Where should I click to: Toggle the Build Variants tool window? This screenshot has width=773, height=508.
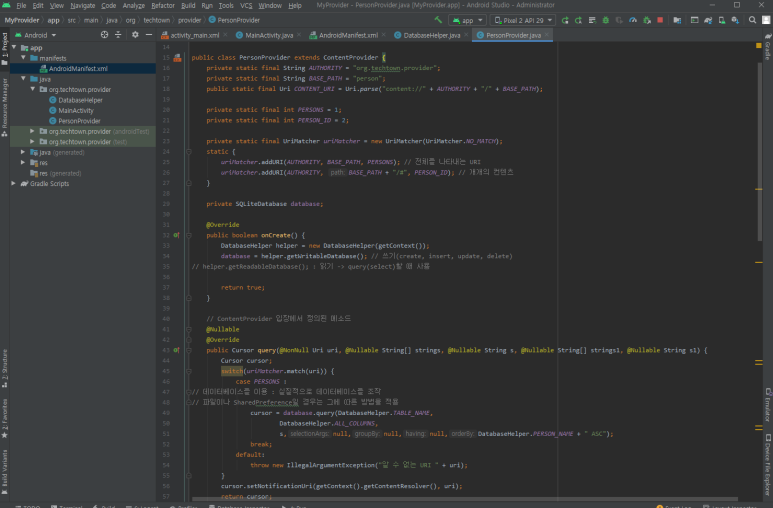(x=4, y=471)
